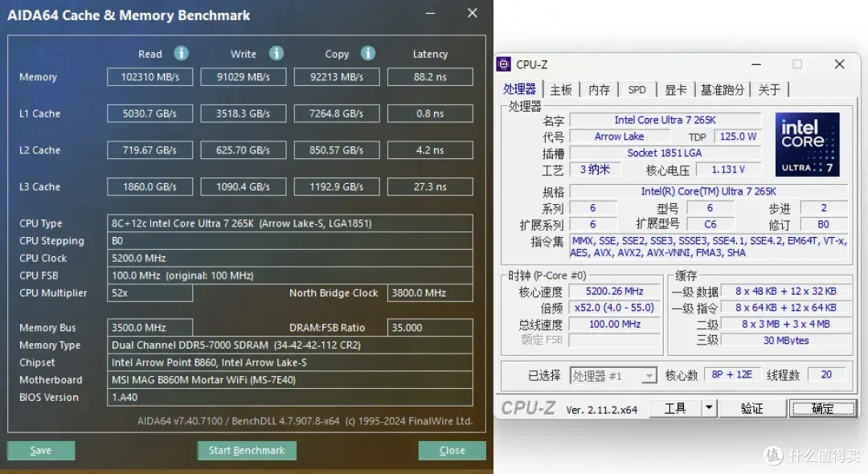Click the L3 Cache Read 1860.0 GB/s value
Image resolution: width=868 pixels, height=474 pixels.
pyautogui.click(x=150, y=187)
